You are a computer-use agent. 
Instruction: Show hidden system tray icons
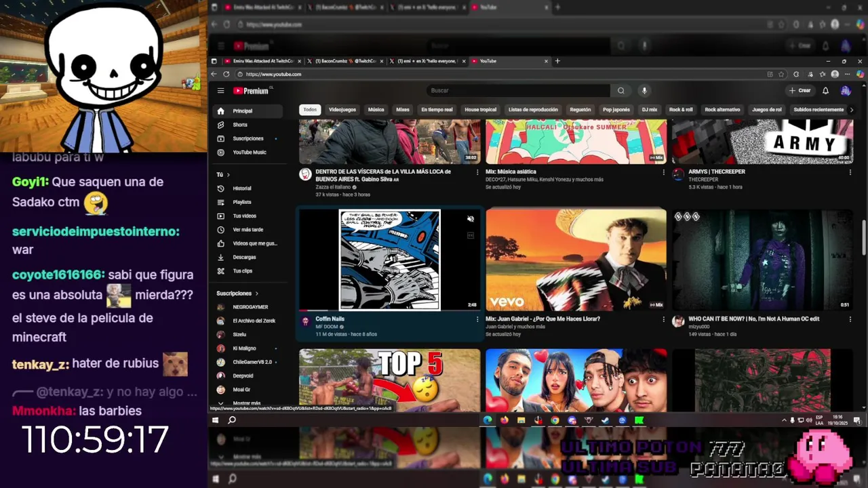point(784,420)
